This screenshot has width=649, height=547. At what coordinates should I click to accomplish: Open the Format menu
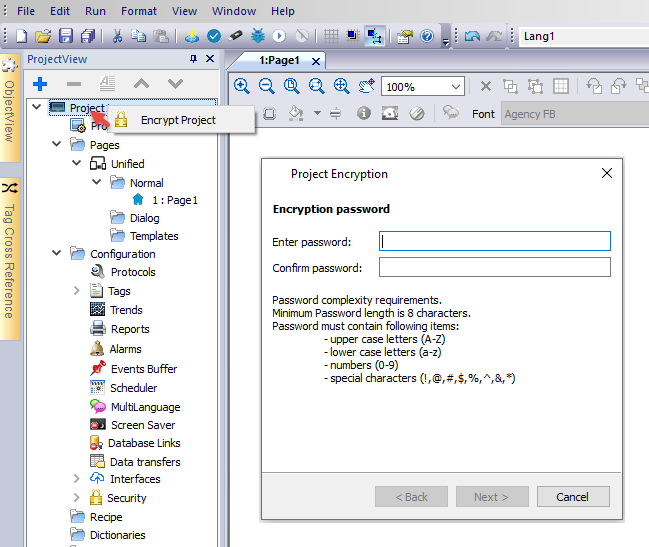click(139, 11)
